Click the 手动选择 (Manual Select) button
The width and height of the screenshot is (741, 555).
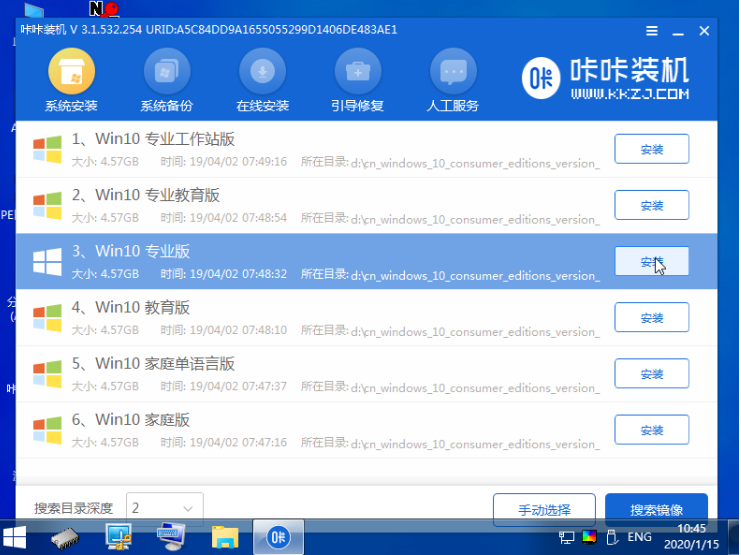click(x=545, y=509)
